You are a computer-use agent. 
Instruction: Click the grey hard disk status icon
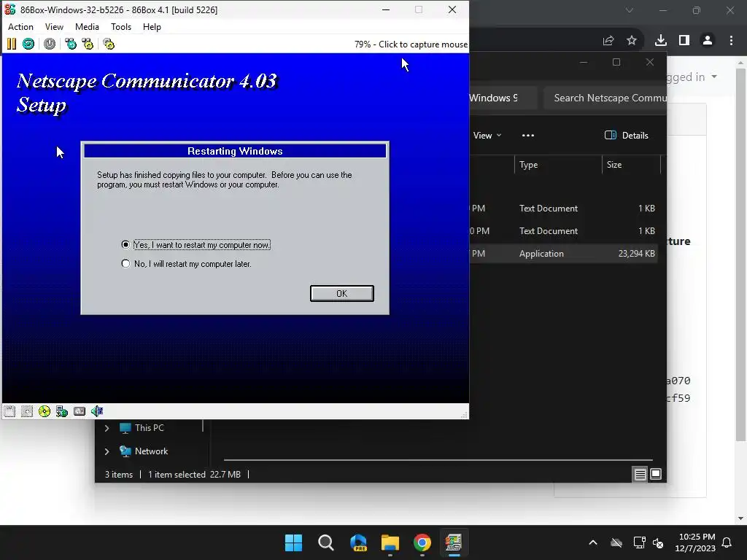(80, 411)
